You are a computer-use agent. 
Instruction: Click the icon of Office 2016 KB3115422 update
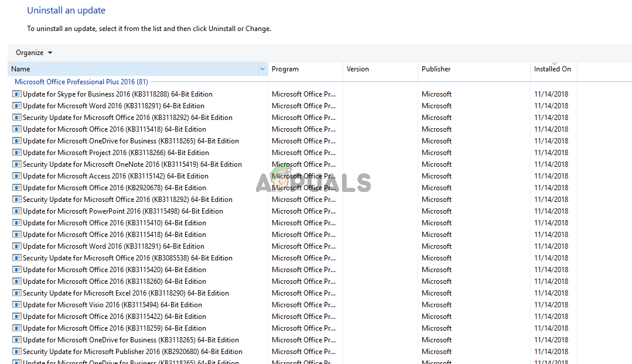(17, 316)
